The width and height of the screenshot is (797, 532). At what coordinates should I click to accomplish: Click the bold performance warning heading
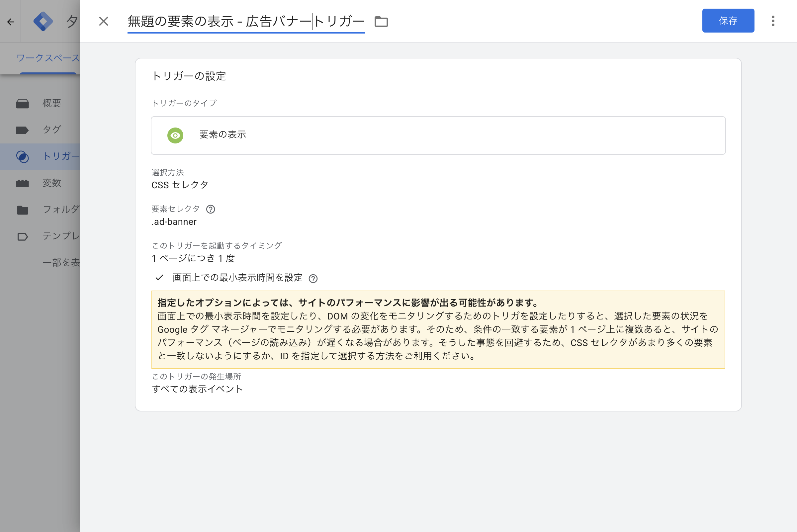348,302
